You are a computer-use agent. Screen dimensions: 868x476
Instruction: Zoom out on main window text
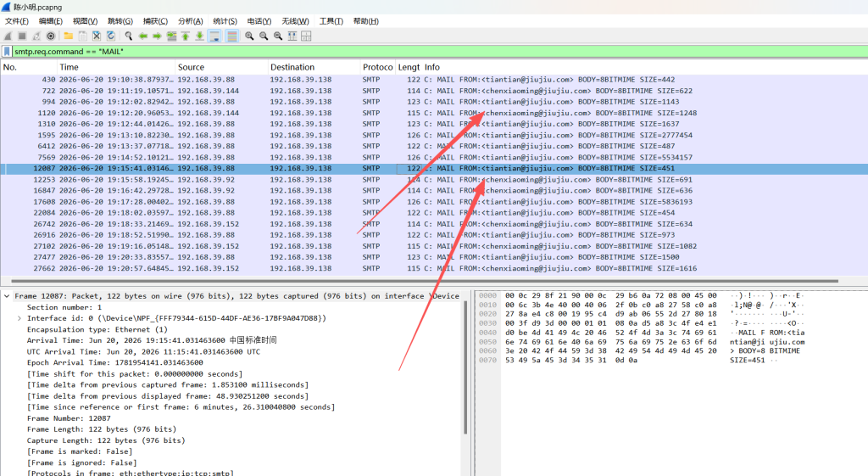click(x=264, y=36)
